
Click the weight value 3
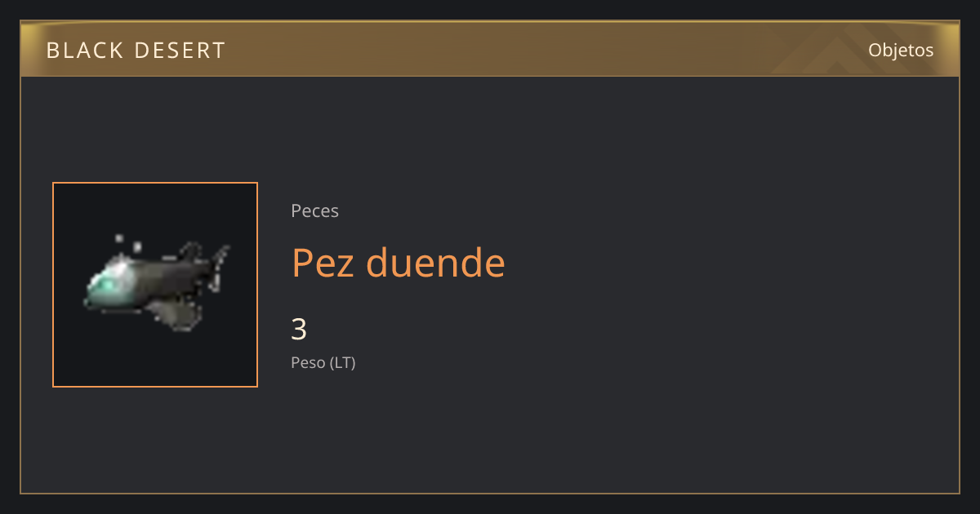pos(299,330)
